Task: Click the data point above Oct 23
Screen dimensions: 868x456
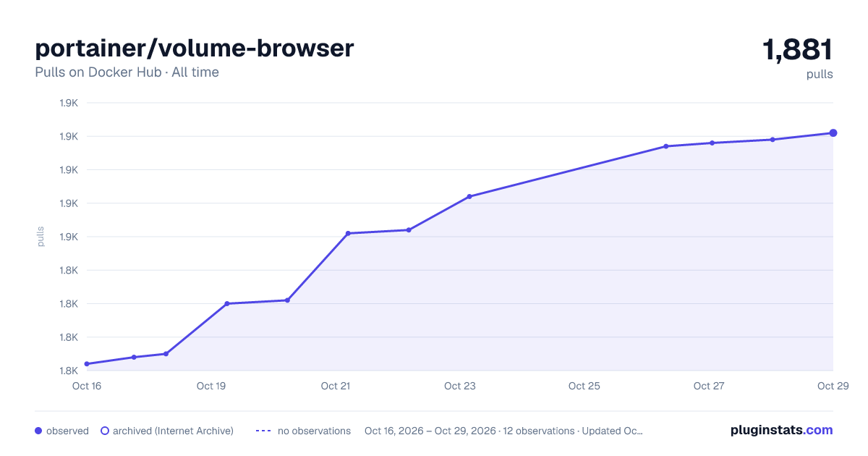Action: click(x=469, y=196)
